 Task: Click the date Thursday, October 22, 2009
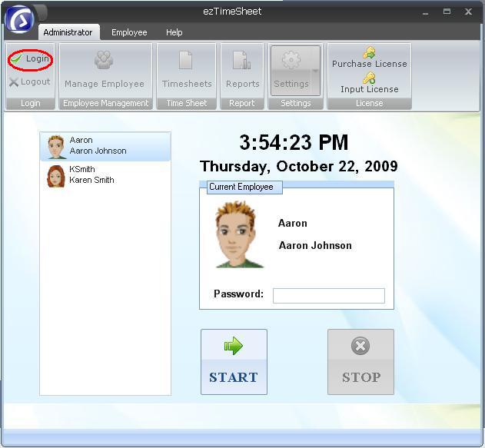click(x=299, y=166)
